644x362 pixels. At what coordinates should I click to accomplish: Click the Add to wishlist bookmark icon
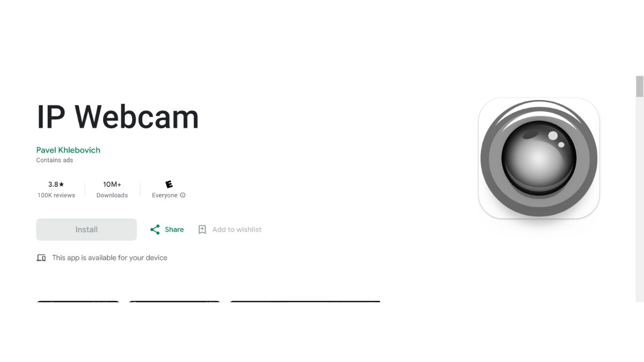[202, 230]
